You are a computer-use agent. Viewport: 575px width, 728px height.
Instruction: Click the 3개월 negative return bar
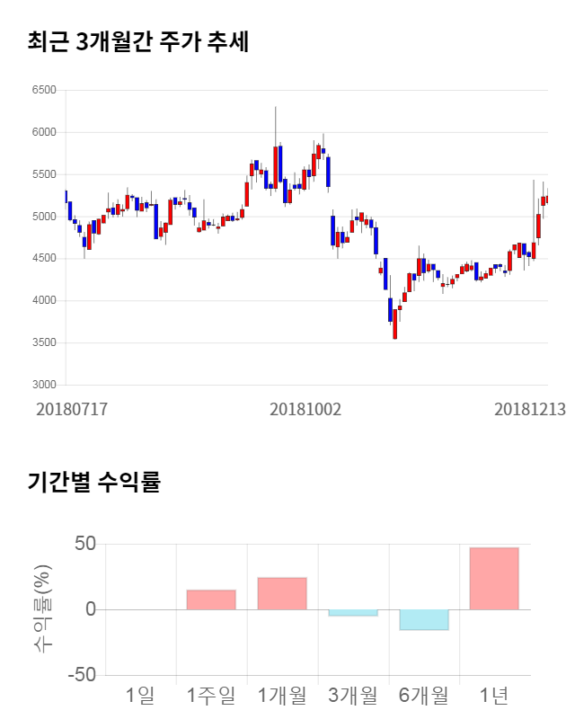(x=353, y=613)
